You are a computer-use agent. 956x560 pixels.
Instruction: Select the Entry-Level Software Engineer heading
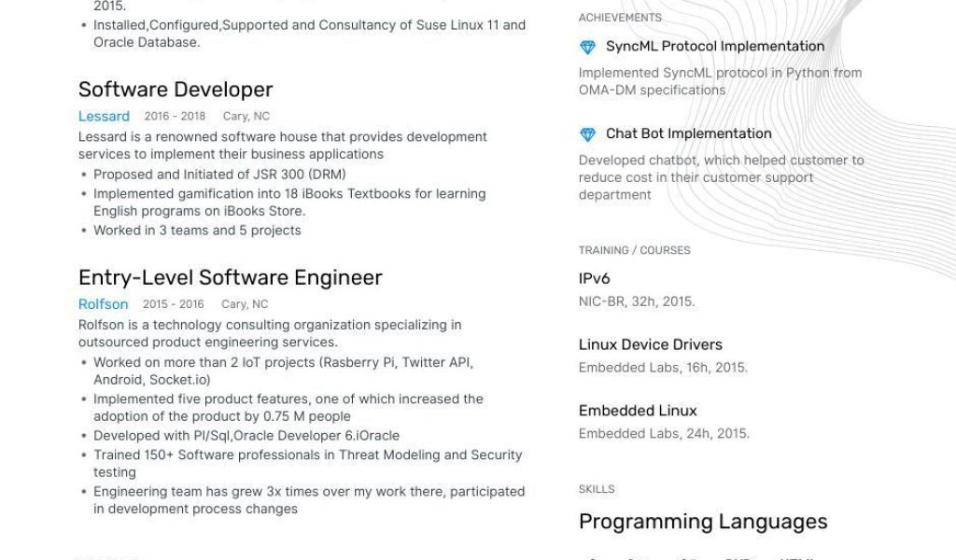coord(231,277)
